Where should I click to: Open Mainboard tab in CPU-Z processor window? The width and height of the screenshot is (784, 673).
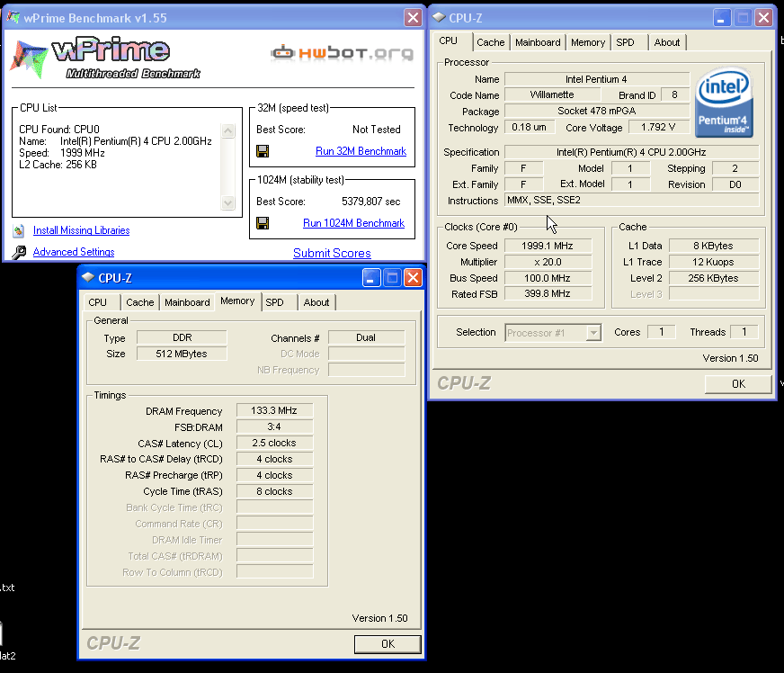(538, 42)
